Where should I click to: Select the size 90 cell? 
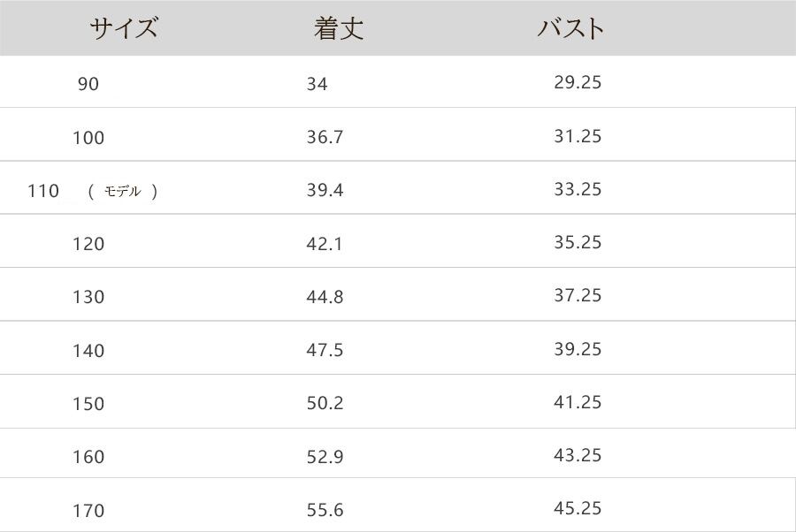point(88,84)
